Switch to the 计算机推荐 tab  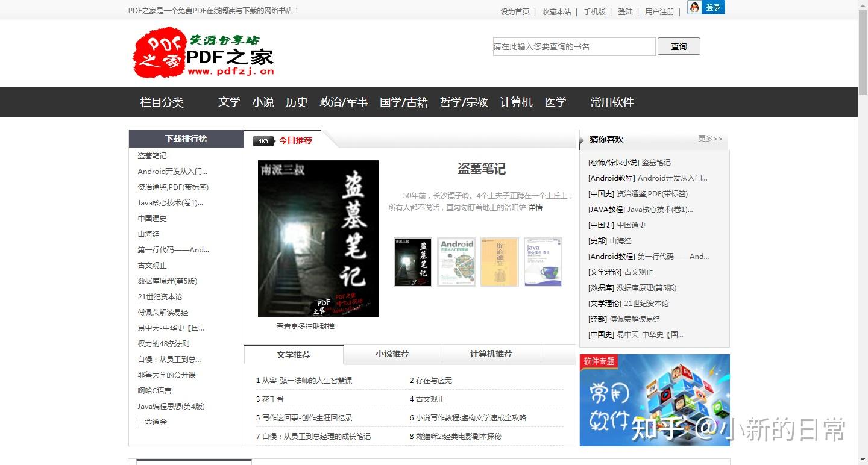click(x=491, y=354)
